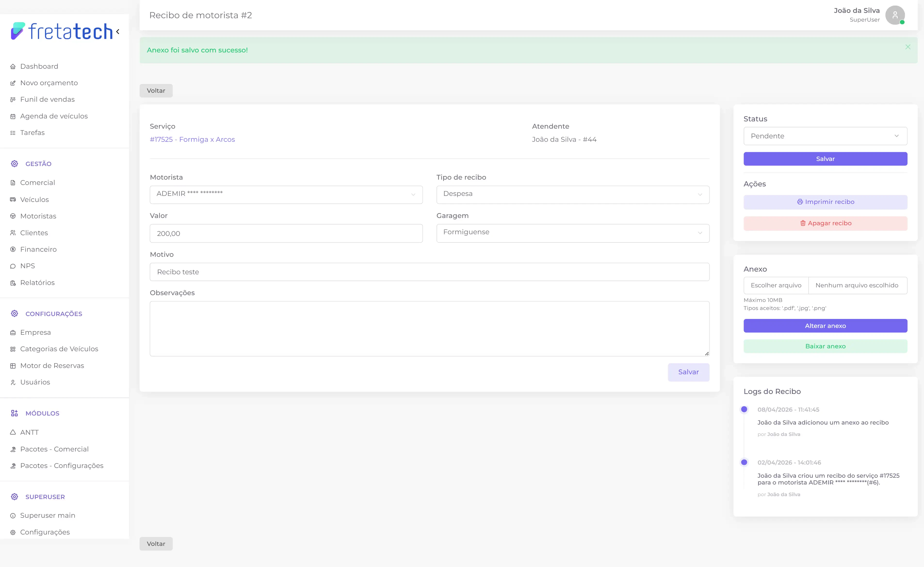Click the Motivo field with Recibo teste
Viewport: 924px width, 567px height.
click(429, 272)
